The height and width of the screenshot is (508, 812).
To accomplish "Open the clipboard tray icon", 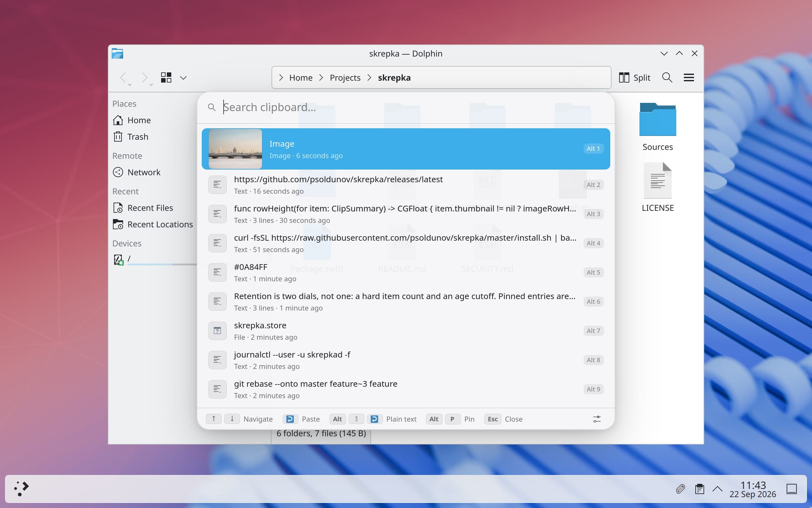I will tap(699, 489).
